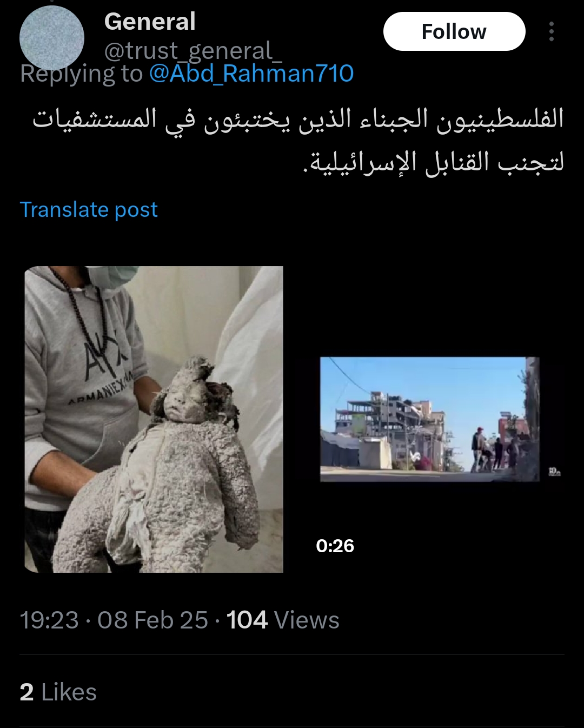Open the dust-covered doll photo
Screen dimensions: 584x728
(154, 419)
